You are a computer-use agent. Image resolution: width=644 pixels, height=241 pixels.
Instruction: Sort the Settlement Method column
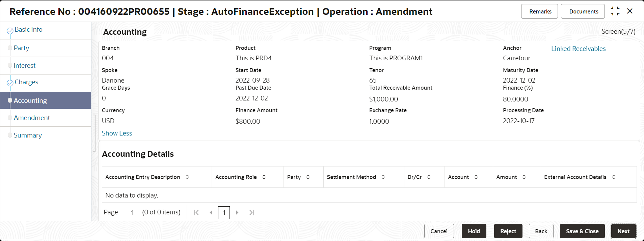point(383,177)
